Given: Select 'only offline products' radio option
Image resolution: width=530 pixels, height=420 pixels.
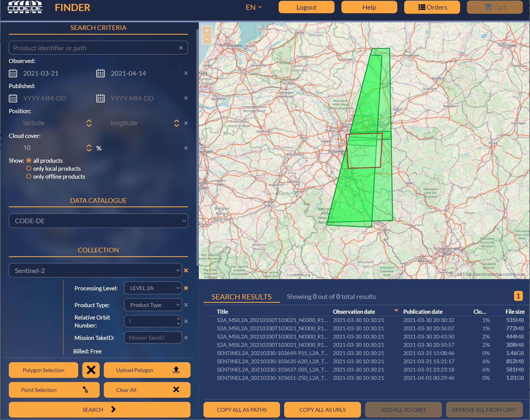Looking at the screenshot, I should 29,176.
